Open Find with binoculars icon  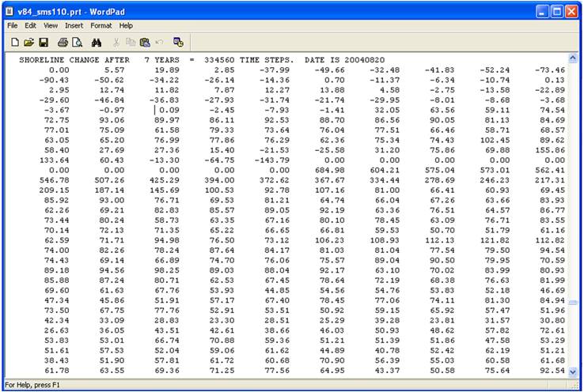click(97, 43)
